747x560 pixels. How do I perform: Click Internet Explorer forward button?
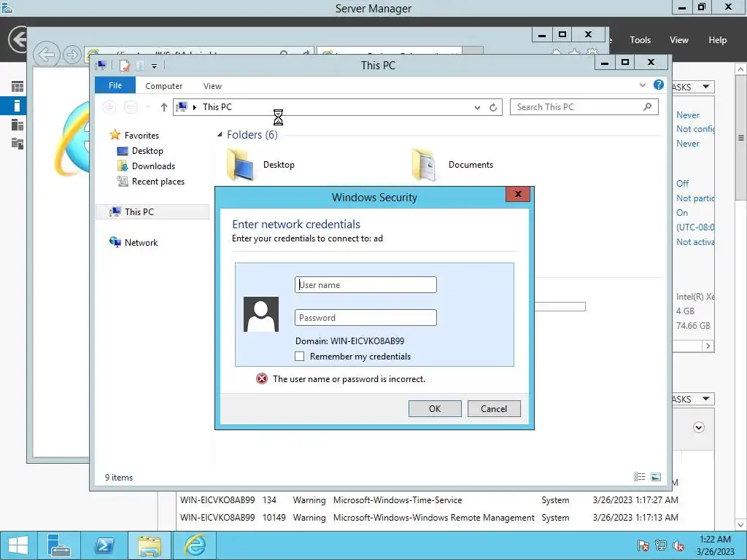(x=72, y=54)
